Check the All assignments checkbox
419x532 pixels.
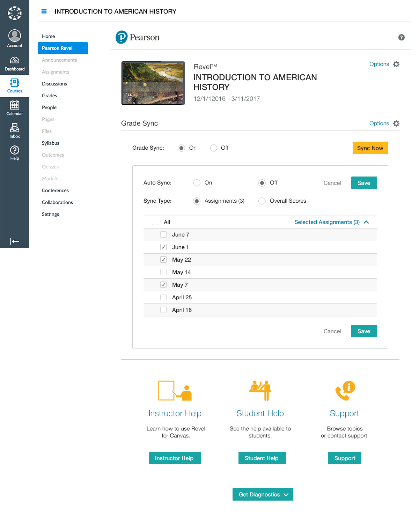(155, 222)
